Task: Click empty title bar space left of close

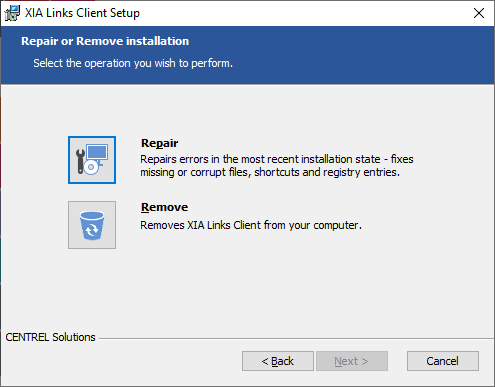Action: [x=300, y=13]
